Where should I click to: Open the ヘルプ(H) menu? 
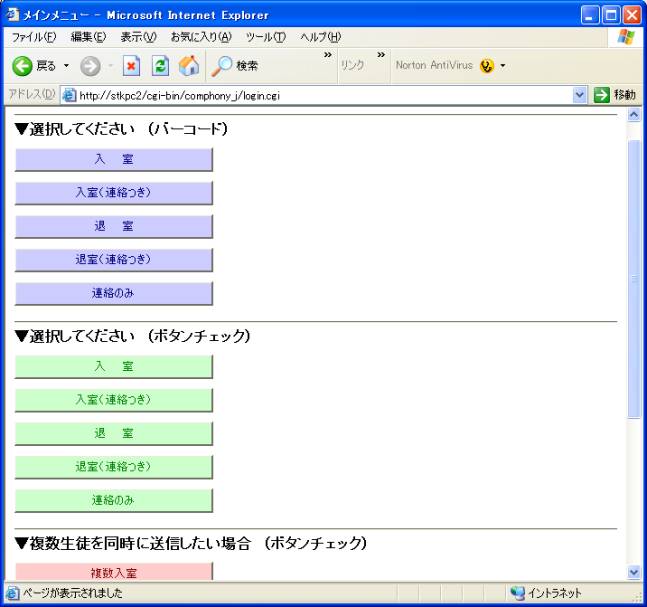click(321, 37)
